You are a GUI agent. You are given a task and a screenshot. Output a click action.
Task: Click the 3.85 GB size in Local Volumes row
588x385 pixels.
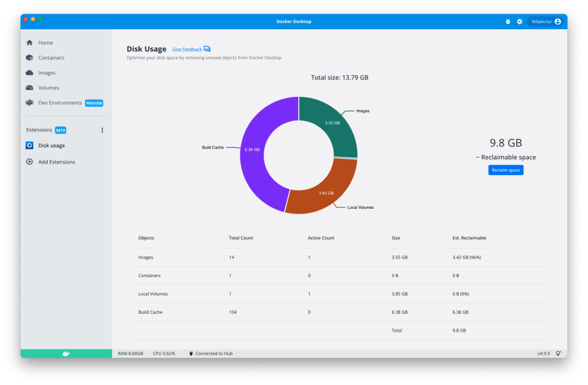click(x=400, y=294)
